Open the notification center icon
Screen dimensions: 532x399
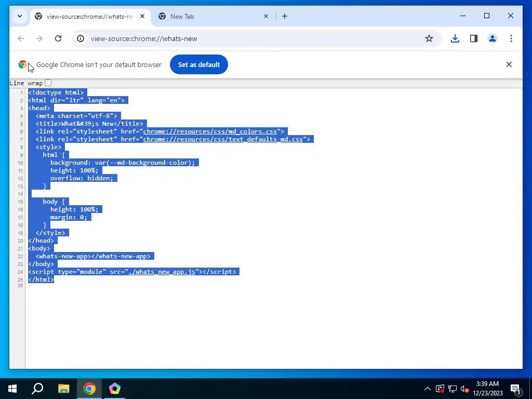515,389
